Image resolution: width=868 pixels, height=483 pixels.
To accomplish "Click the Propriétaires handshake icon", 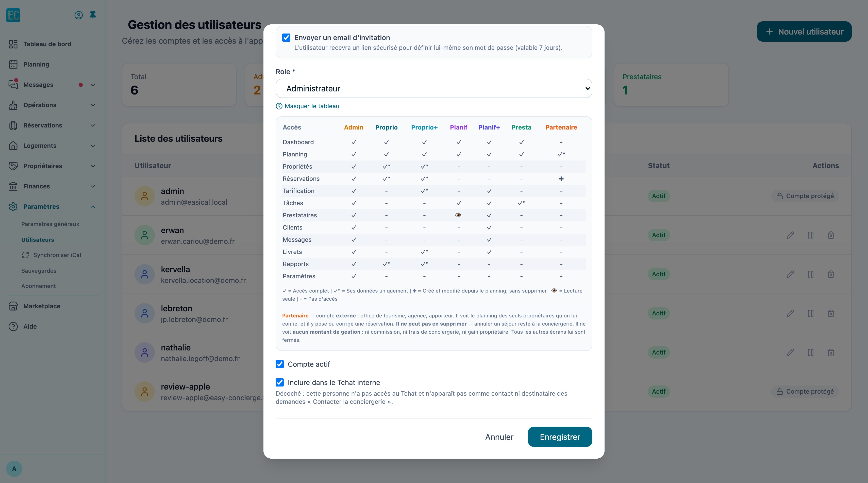I will (13, 166).
